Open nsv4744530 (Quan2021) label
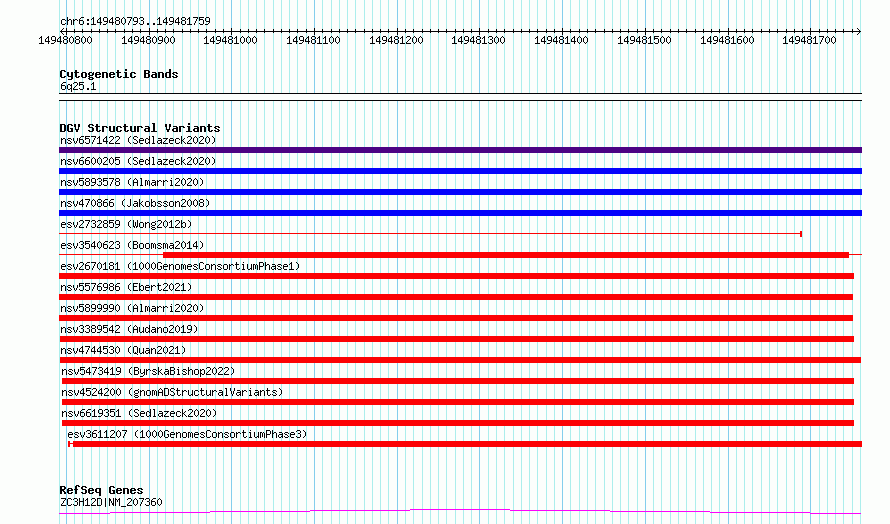890x524 pixels. [x=123, y=350]
